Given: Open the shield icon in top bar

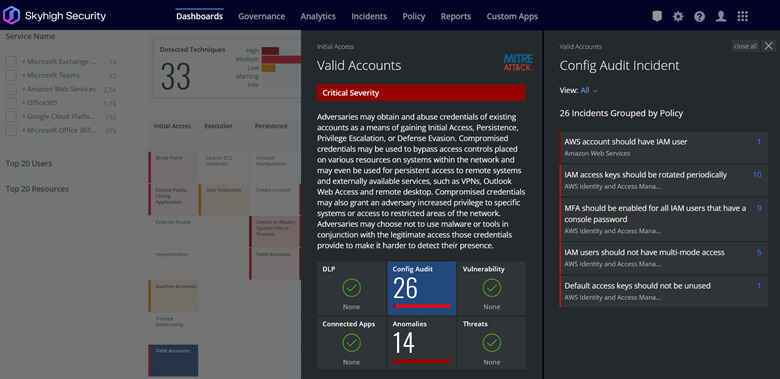Looking at the screenshot, I should click(657, 16).
